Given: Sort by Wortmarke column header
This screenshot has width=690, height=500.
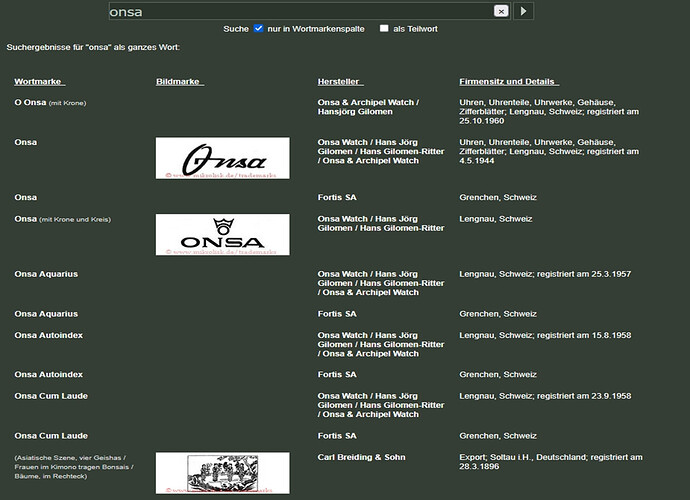Looking at the screenshot, I should [x=38, y=80].
